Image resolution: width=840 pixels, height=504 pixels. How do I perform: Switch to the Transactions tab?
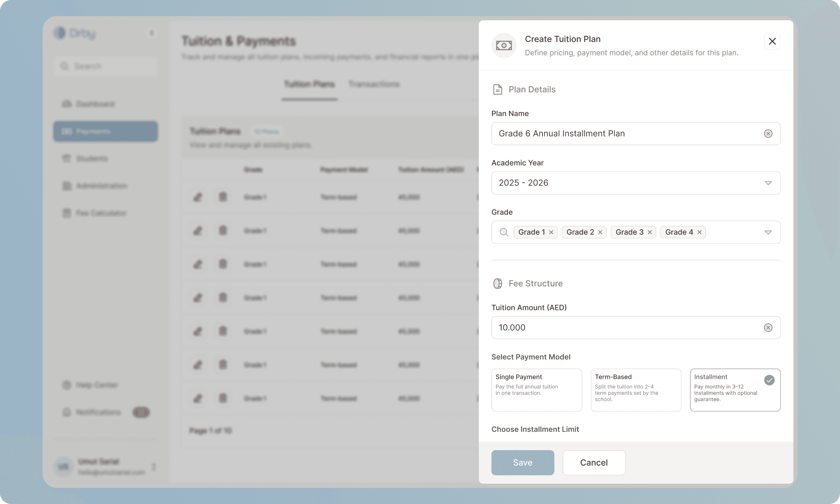374,84
